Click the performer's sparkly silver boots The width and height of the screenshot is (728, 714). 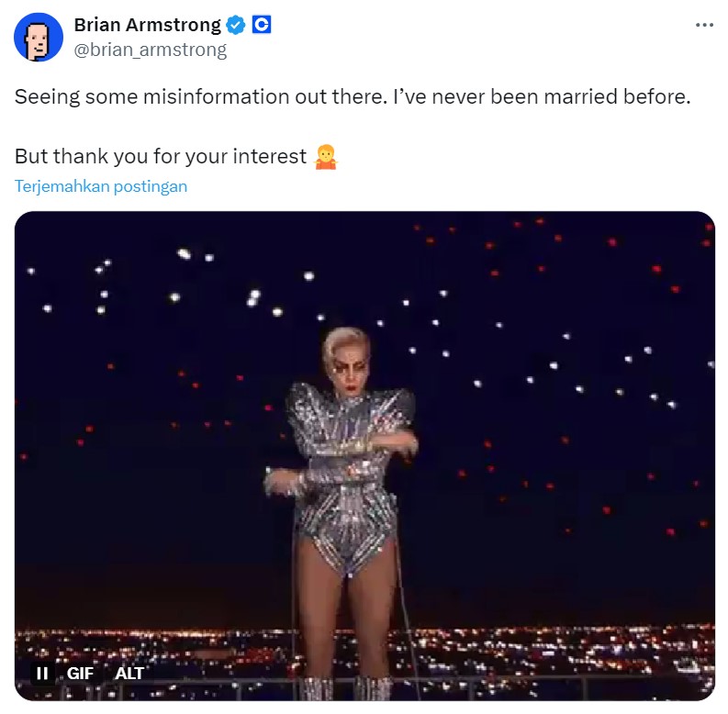[x=346, y=688]
